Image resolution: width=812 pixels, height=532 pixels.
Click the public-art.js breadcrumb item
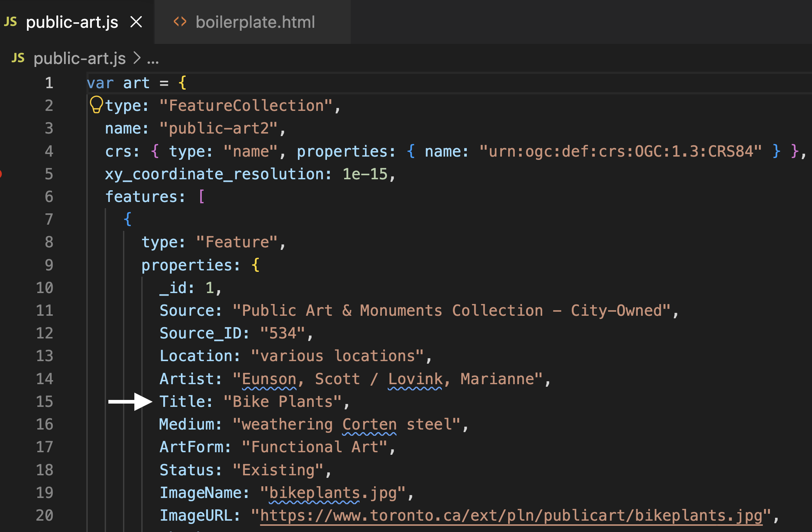point(79,58)
